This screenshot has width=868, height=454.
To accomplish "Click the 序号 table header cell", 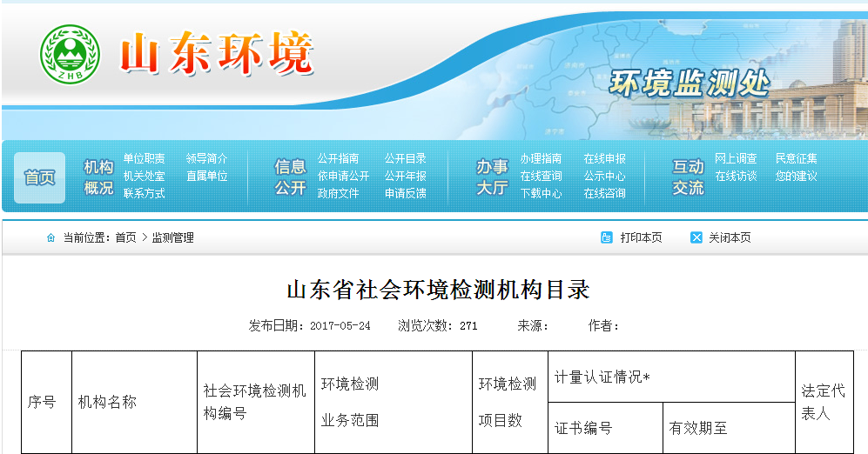I will (46, 402).
